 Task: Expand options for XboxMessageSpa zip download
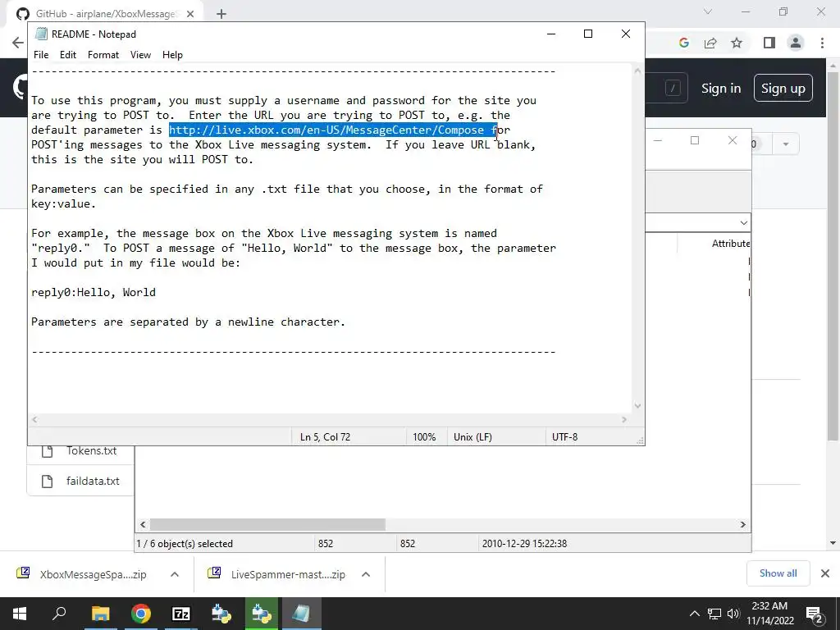175,574
